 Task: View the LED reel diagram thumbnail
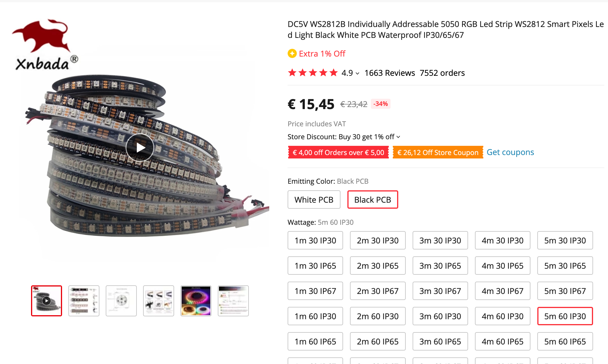(121, 301)
